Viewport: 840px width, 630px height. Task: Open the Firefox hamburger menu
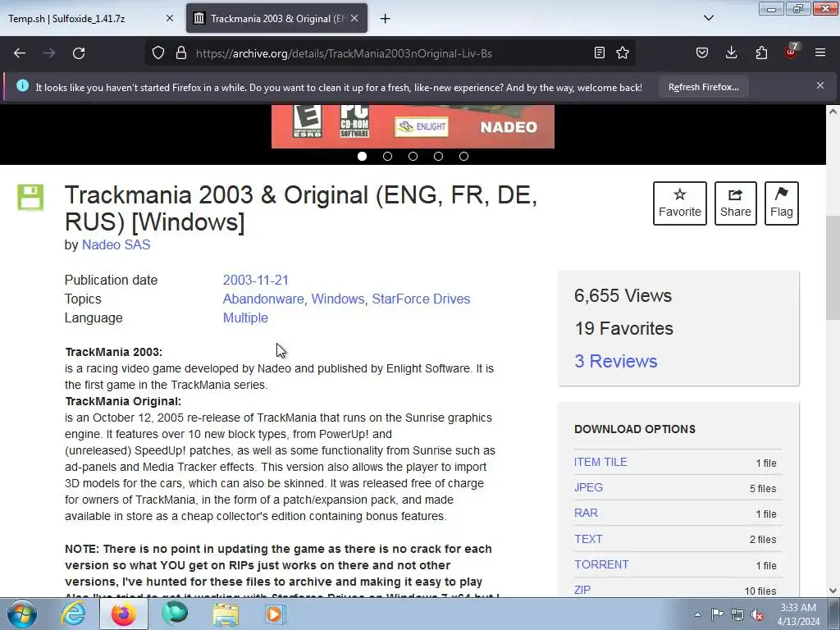(820, 53)
